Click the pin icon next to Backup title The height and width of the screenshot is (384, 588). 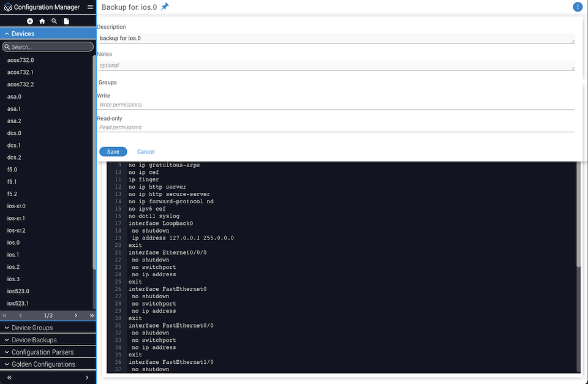coord(165,7)
